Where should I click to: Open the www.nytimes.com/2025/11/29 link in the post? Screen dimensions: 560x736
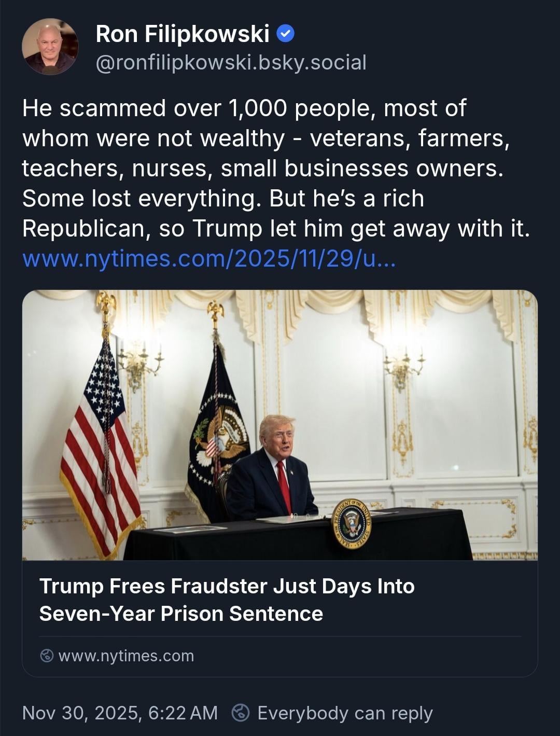point(209,258)
